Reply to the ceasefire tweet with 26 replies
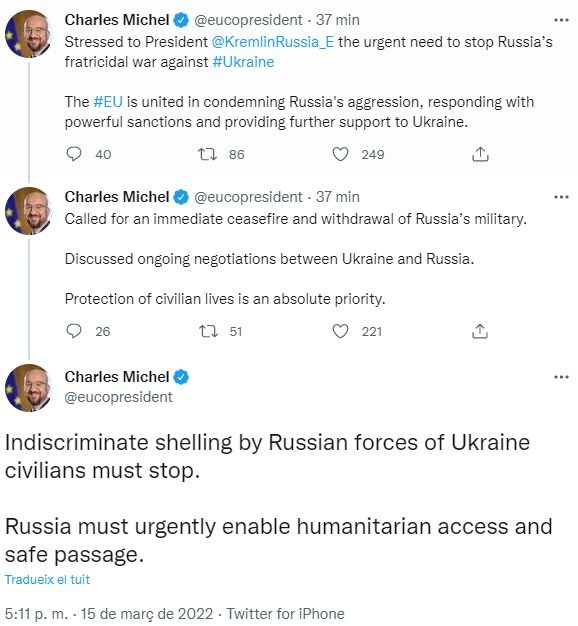Image resolution: width=578 pixels, height=626 pixels. (x=74, y=331)
